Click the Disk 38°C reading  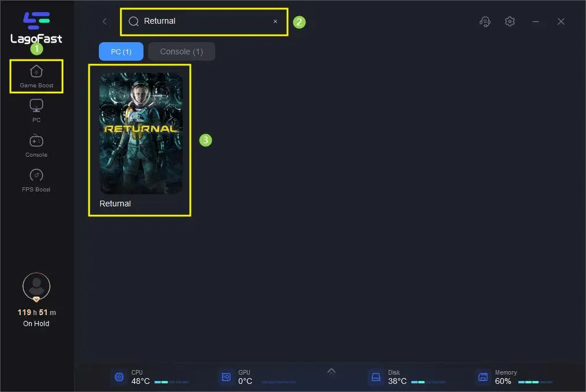pos(397,381)
